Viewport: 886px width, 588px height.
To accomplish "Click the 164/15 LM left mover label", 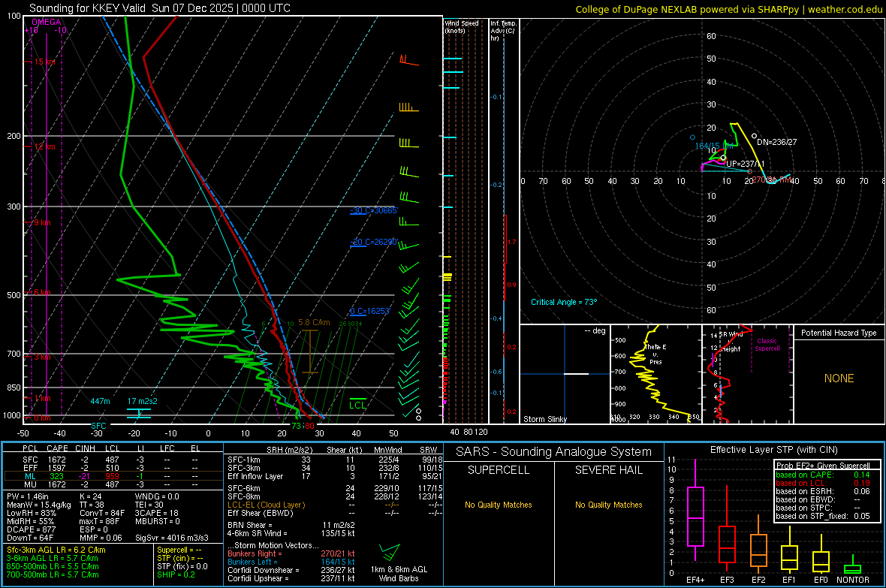I will pyautogui.click(x=714, y=146).
